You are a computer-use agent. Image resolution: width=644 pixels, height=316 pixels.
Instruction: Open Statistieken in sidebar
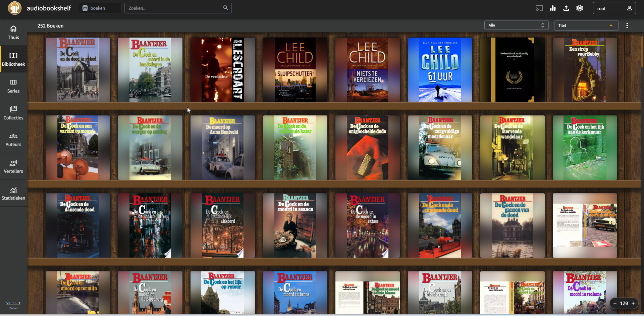tap(13, 193)
